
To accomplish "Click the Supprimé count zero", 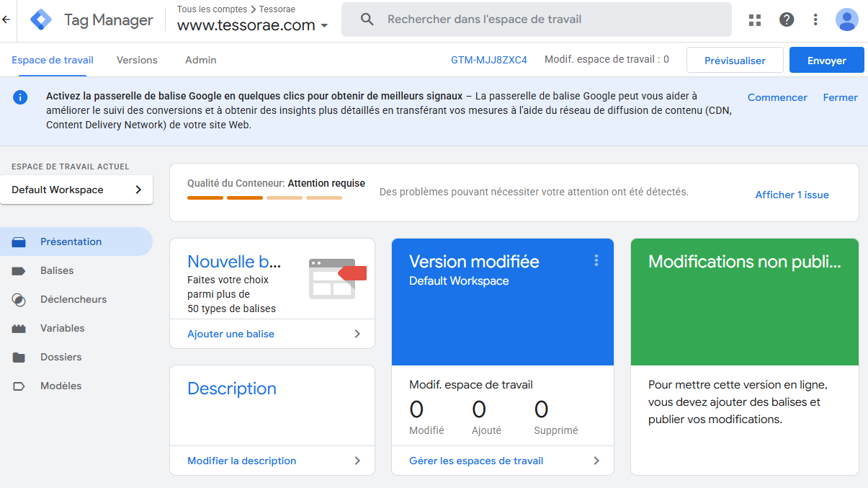I will (x=542, y=409).
